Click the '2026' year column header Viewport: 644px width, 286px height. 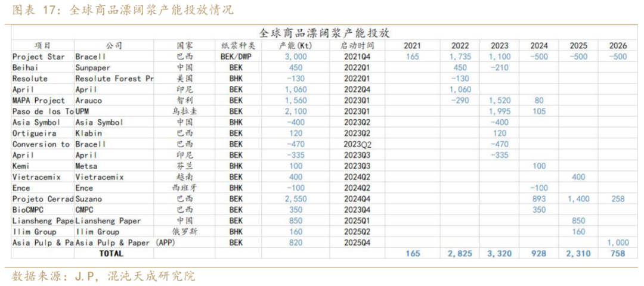point(618,46)
